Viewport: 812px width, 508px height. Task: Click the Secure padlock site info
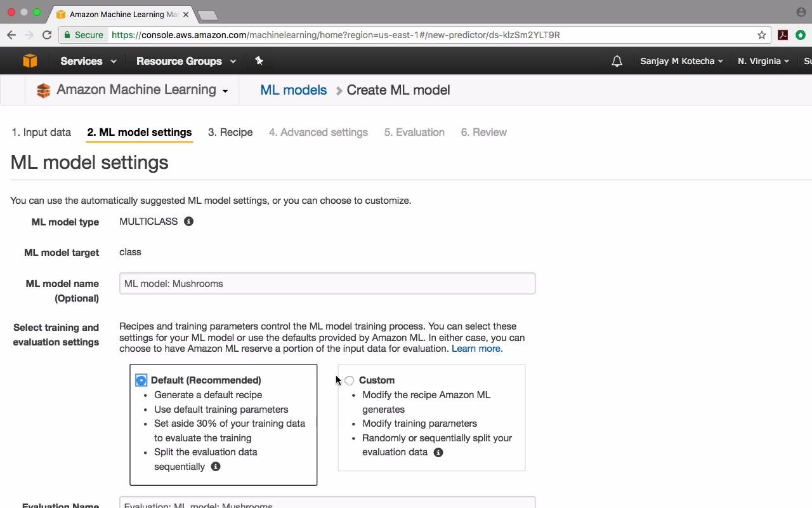84,35
